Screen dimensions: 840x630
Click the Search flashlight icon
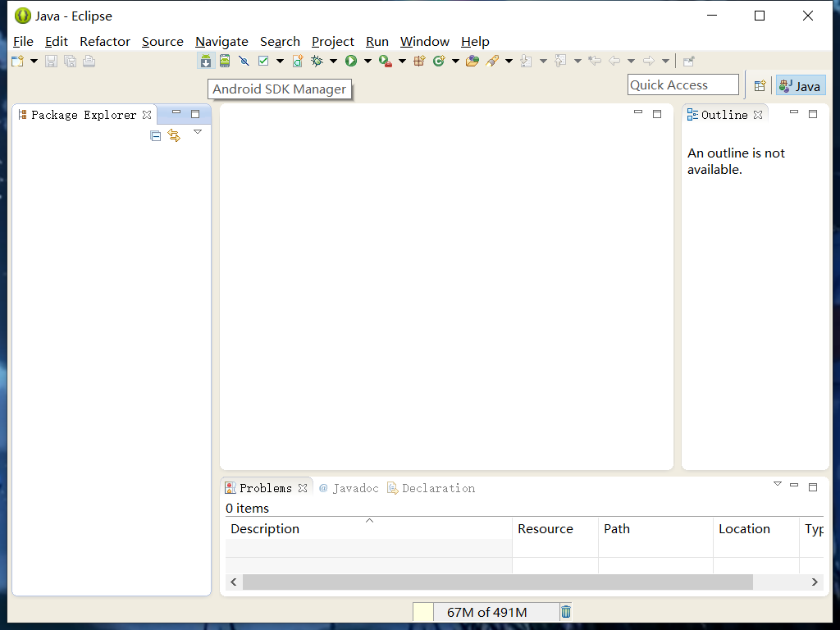click(492, 61)
